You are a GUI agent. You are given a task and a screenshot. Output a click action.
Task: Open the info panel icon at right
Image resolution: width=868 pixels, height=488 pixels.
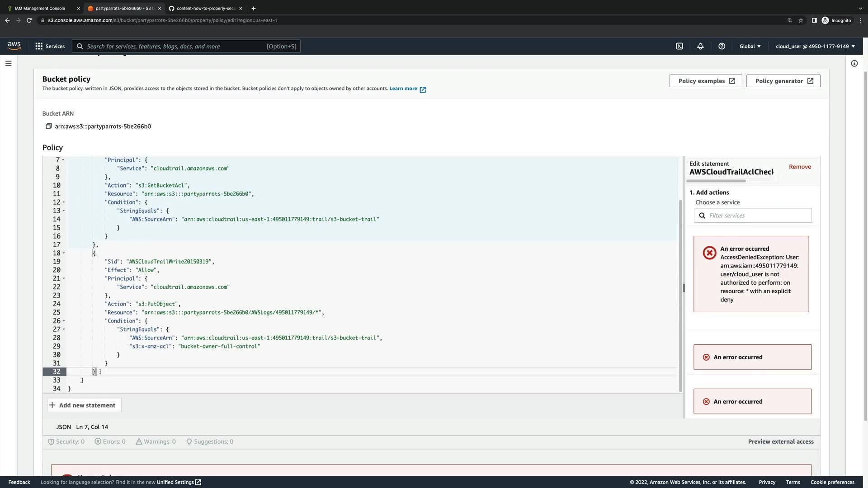coord(854,63)
